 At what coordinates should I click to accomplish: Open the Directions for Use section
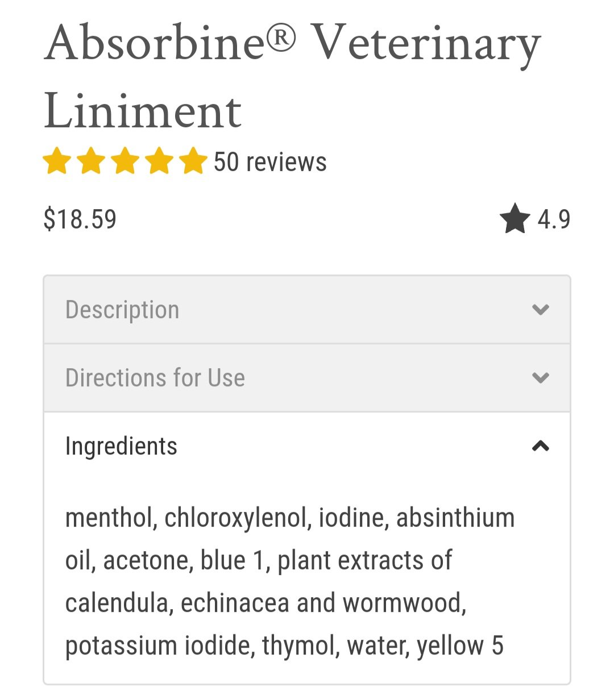pyautogui.click(x=307, y=378)
